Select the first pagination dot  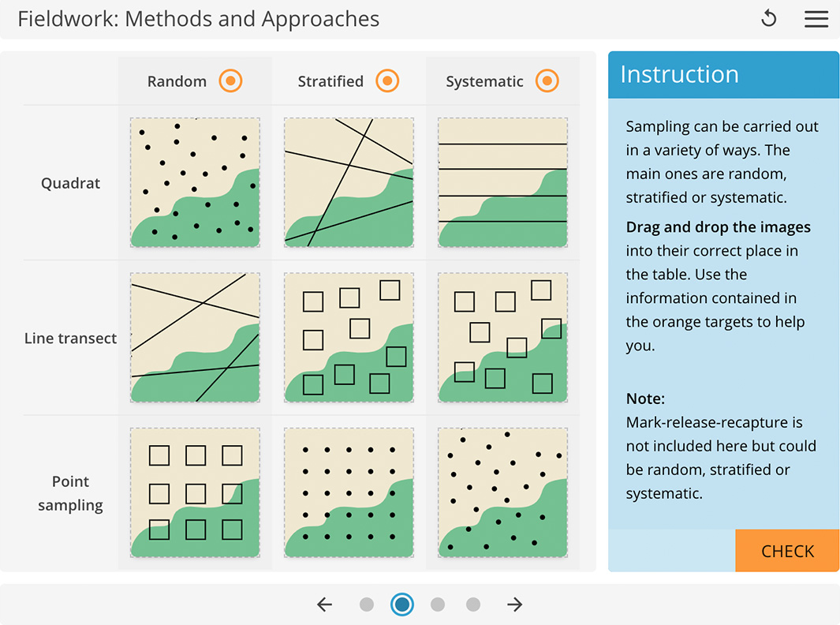(366, 604)
